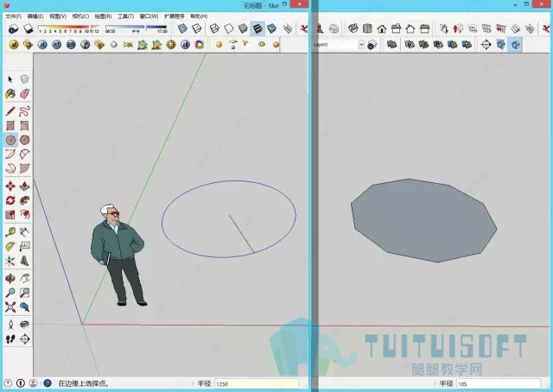The image size is (553, 392).
Task: Open the 绘图(R) menu
Action: 103,16
